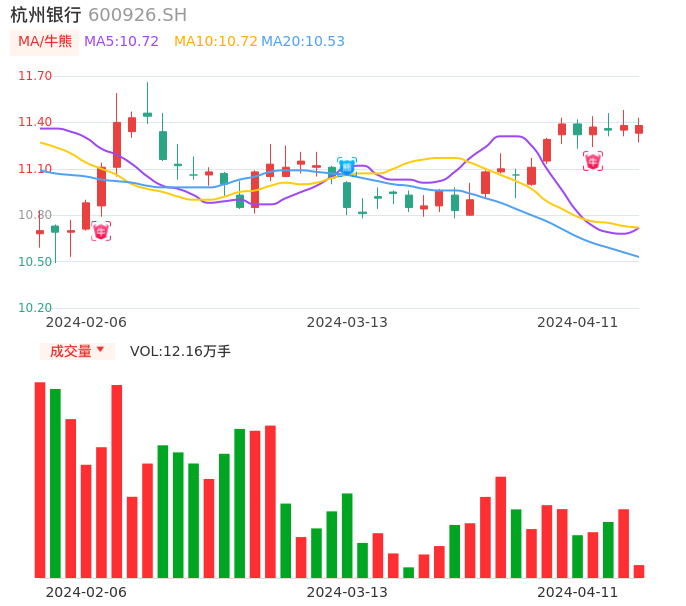
Task: Click the 杭州银行 stock name
Action: coord(46,15)
